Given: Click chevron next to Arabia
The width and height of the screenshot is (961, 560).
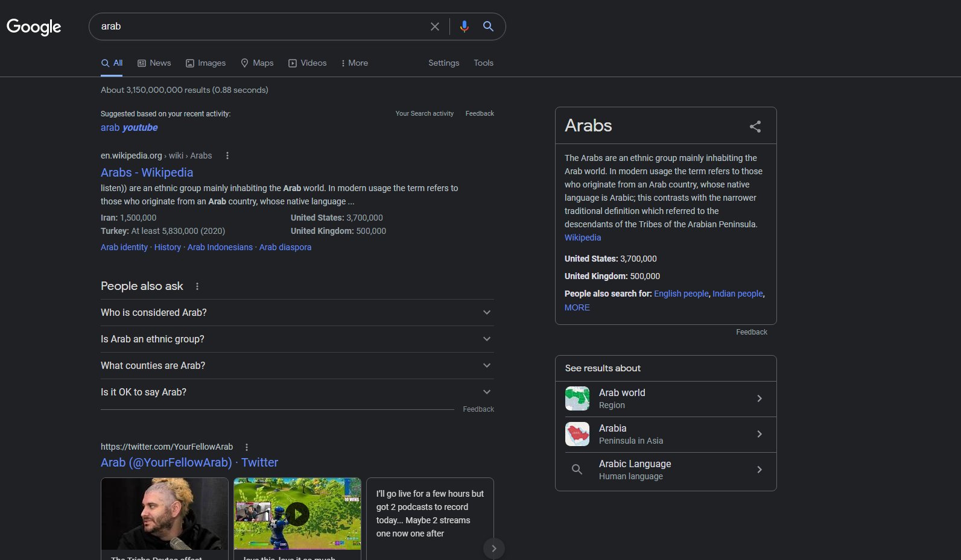Looking at the screenshot, I should point(760,434).
